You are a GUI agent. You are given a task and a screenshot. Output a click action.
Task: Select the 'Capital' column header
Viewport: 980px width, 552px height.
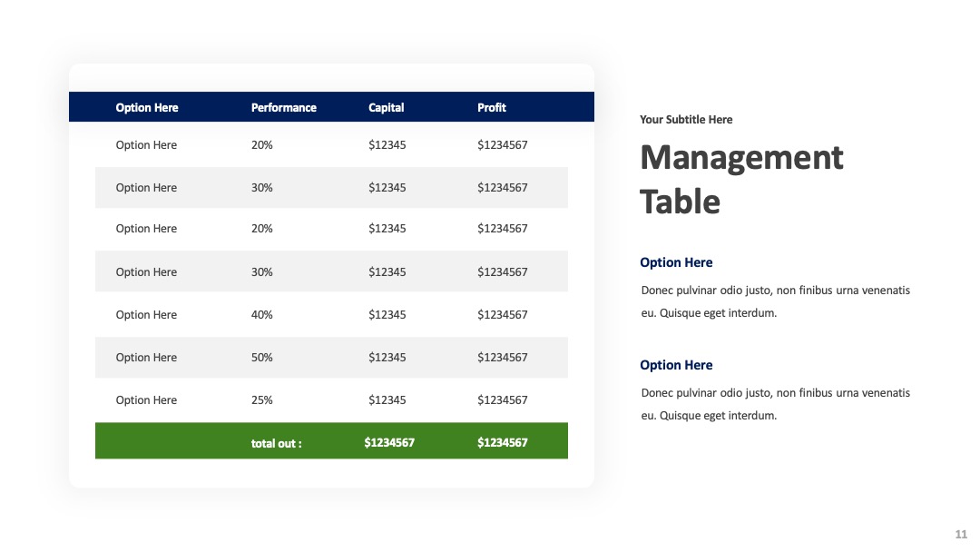tap(387, 107)
